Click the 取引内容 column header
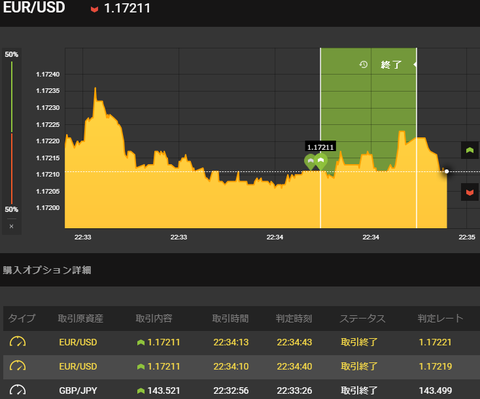480x399 pixels. [x=154, y=318]
